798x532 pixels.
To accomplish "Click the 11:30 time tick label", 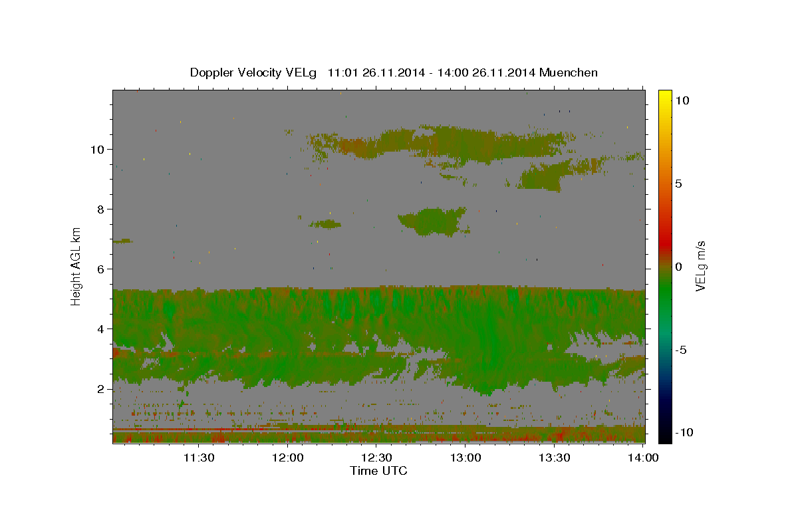I will [x=198, y=458].
